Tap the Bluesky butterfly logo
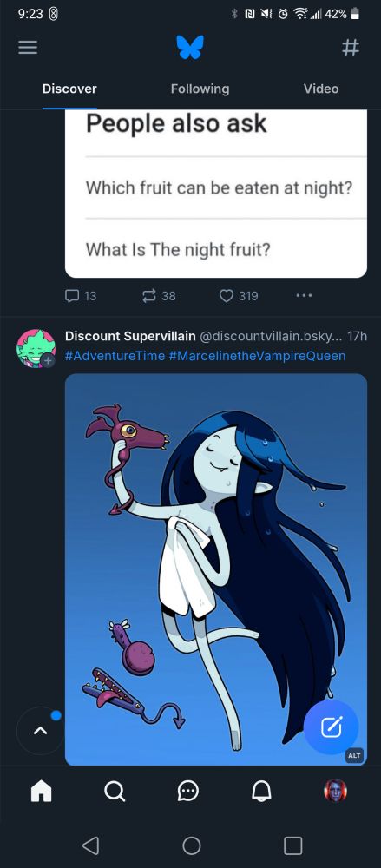381x868 pixels. coord(190,48)
